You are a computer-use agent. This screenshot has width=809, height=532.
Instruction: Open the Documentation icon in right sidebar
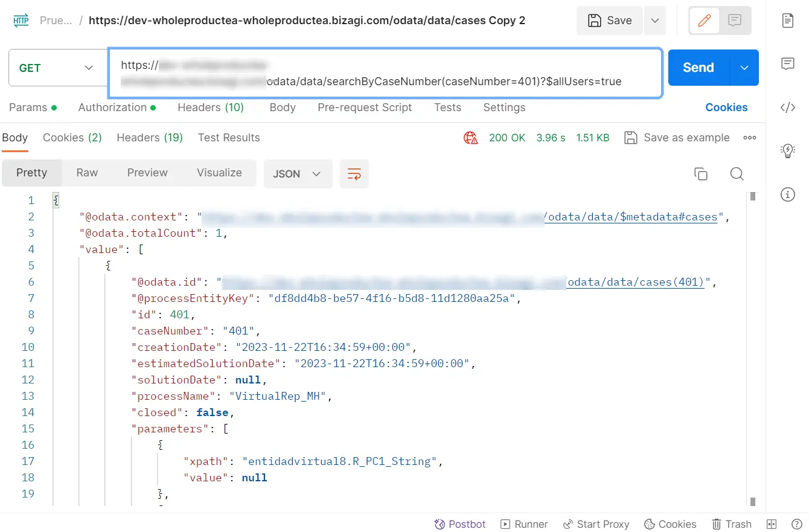[x=787, y=21]
